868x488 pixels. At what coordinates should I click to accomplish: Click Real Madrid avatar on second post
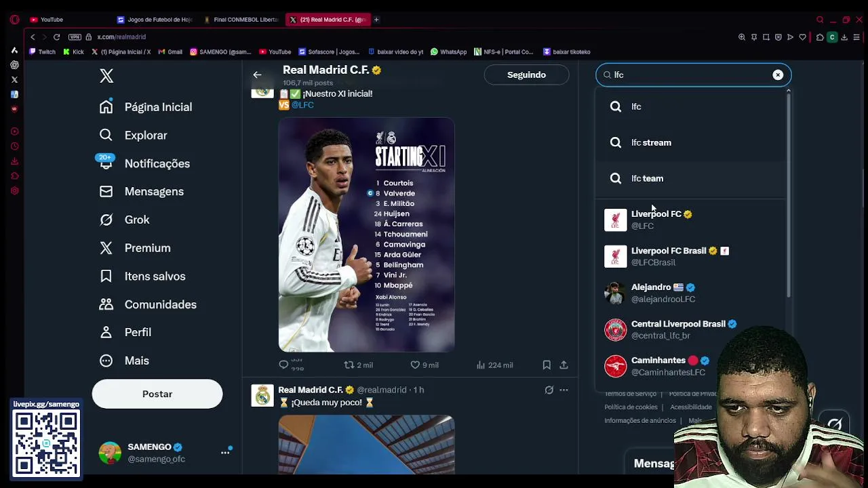(x=262, y=395)
